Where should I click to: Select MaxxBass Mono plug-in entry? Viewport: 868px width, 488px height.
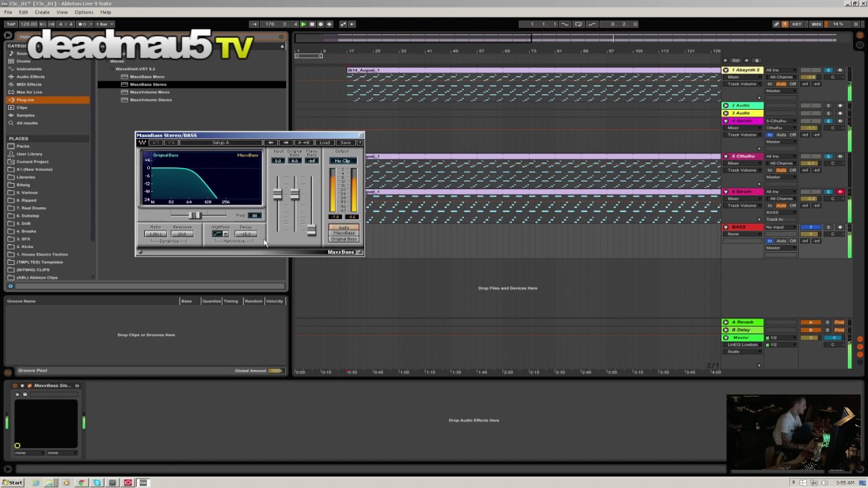147,77
